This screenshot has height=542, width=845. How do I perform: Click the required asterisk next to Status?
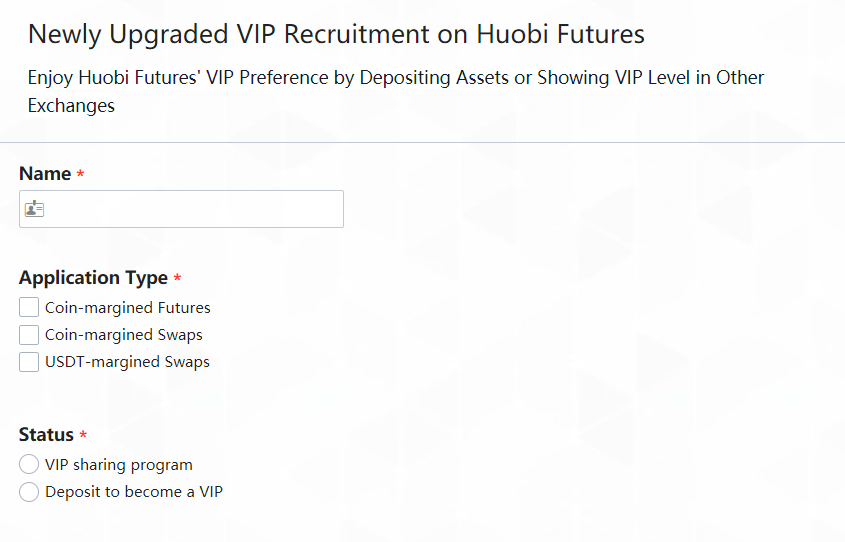click(x=83, y=436)
